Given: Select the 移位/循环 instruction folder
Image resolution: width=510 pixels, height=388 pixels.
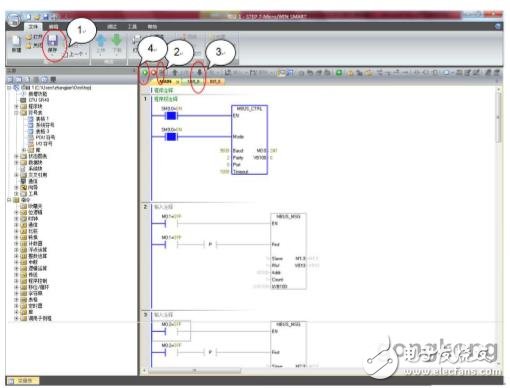Looking at the screenshot, I should (35, 287).
